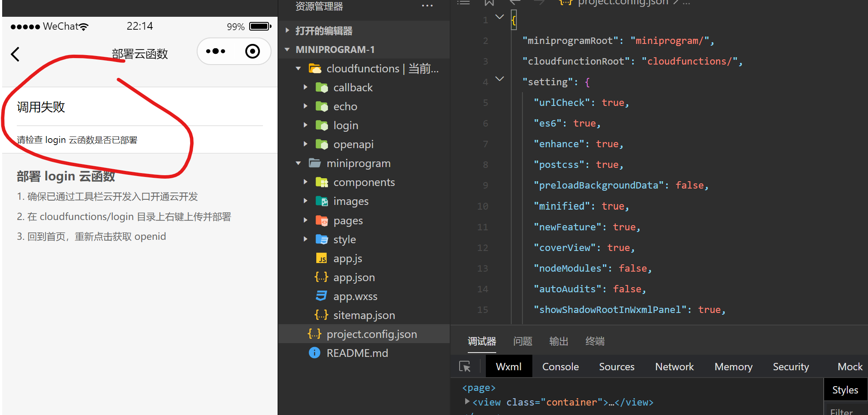Open the Console devtools tab
This screenshot has width=868, height=415.
click(x=560, y=366)
